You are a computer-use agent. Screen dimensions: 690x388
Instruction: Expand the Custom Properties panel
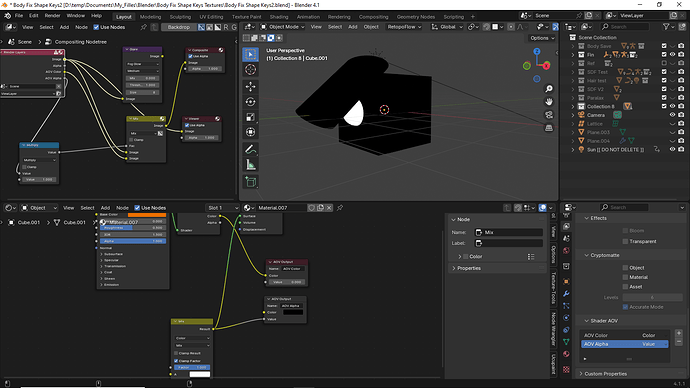[x=581, y=373]
